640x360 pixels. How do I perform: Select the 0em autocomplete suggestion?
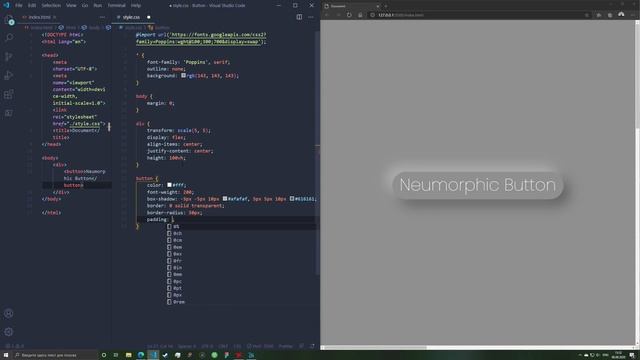[241, 247]
